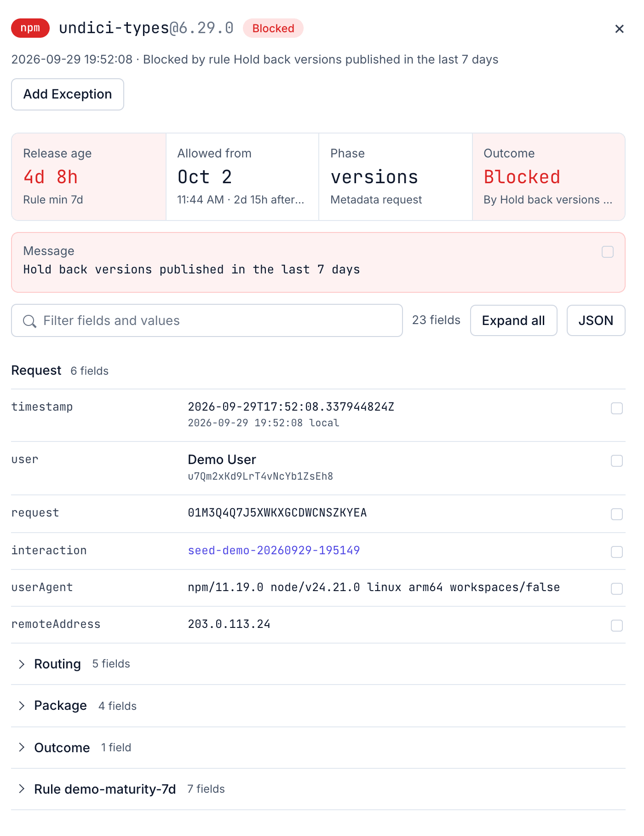Tick the userAgent field checkbox
Viewport: 644px width, 836px height.
(617, 589)
